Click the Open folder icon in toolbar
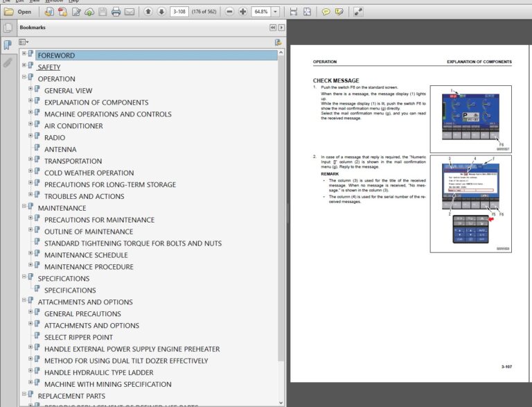Screen dimensions: 532x407 (x=8, y=12)
